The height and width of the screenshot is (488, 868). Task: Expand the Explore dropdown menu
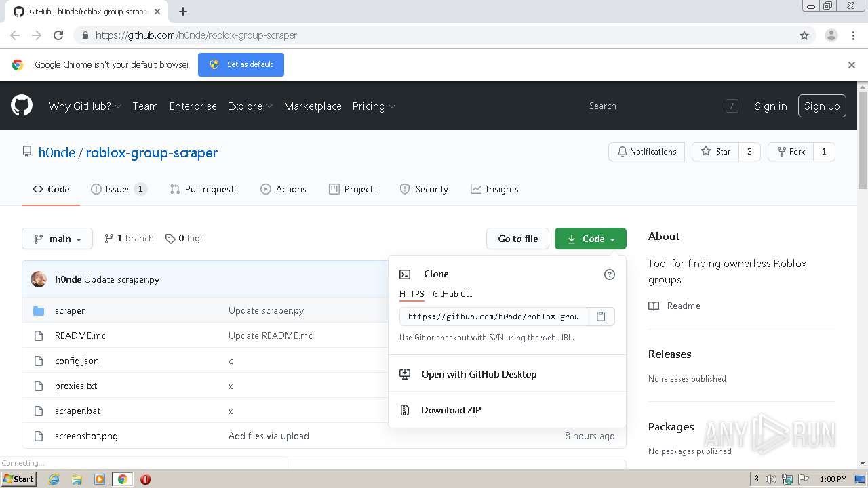point(250,106)
